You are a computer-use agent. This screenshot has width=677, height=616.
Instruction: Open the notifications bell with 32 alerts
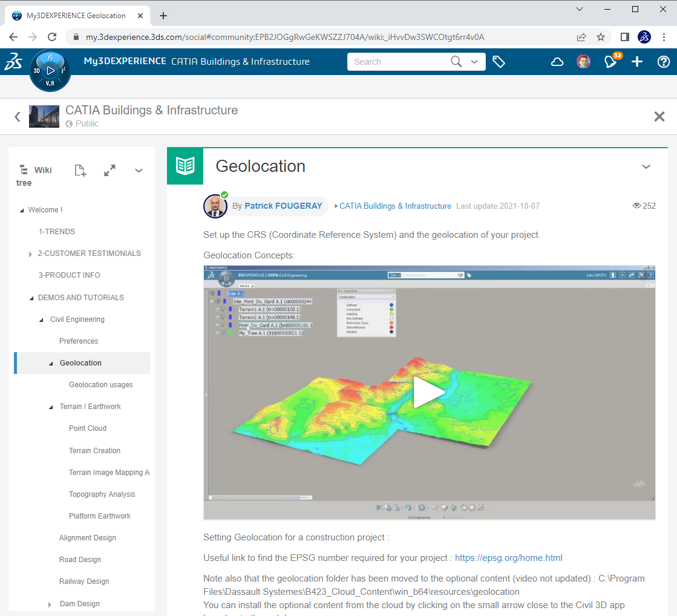(x=610, y=61)
